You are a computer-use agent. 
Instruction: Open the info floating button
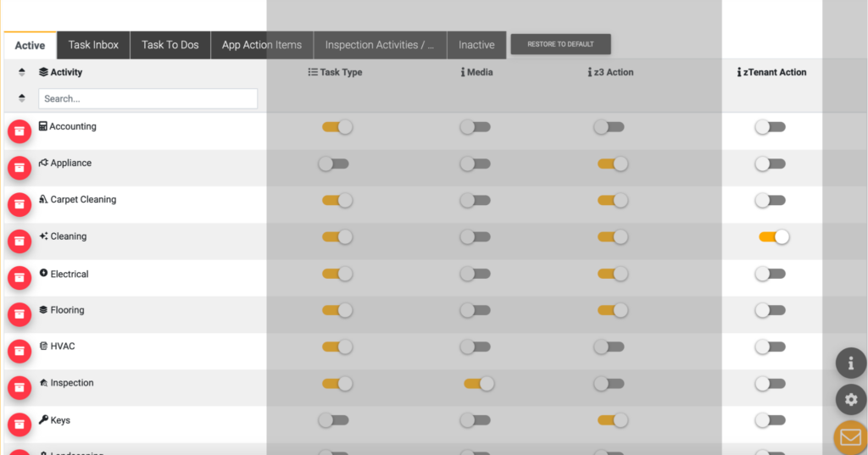point(851,363)
